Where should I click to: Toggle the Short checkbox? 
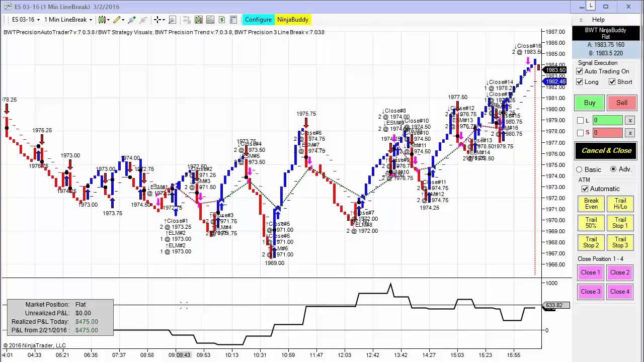click(x=612, y=82)
